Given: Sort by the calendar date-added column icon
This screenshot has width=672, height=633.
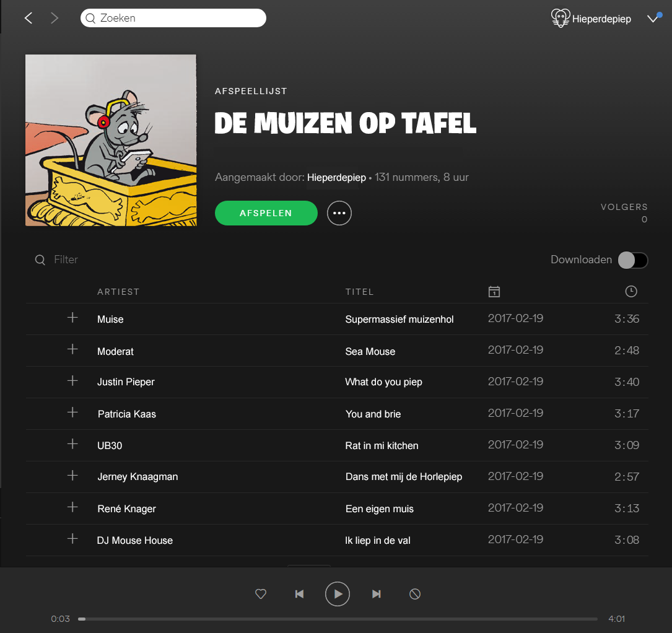Looking at the screenshot, I should pyautogui.click(x=494, y=292).
